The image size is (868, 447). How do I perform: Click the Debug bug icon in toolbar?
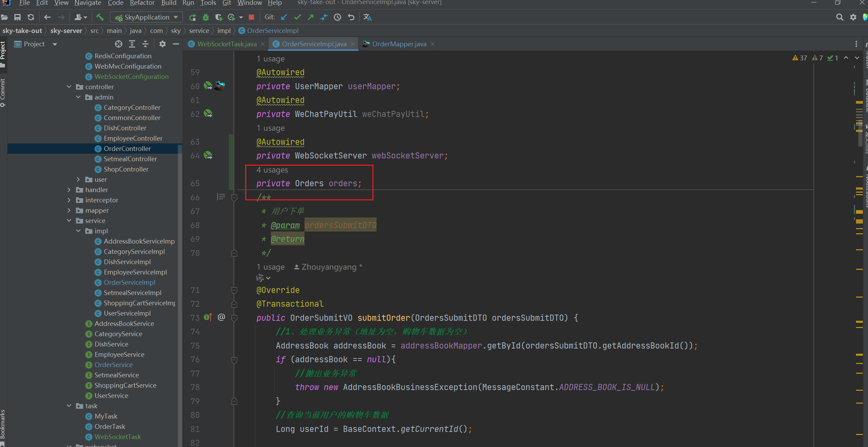pyautogui.click(x=206, y=17)
